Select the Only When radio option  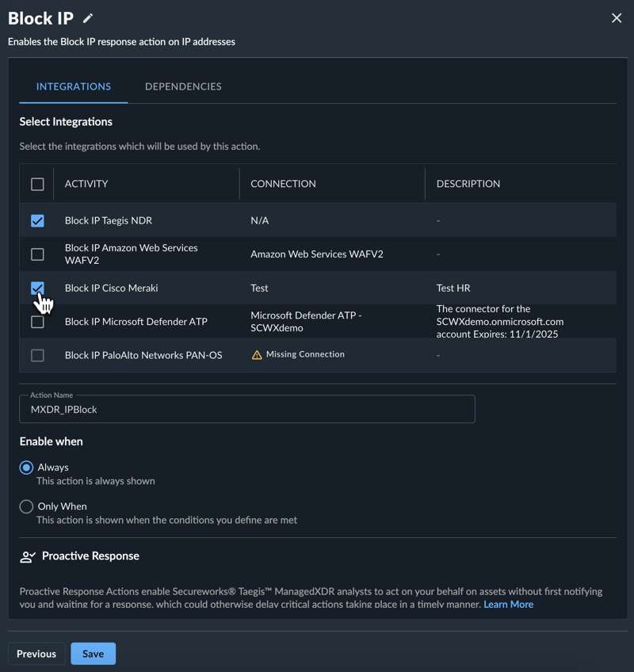point(26,506)
